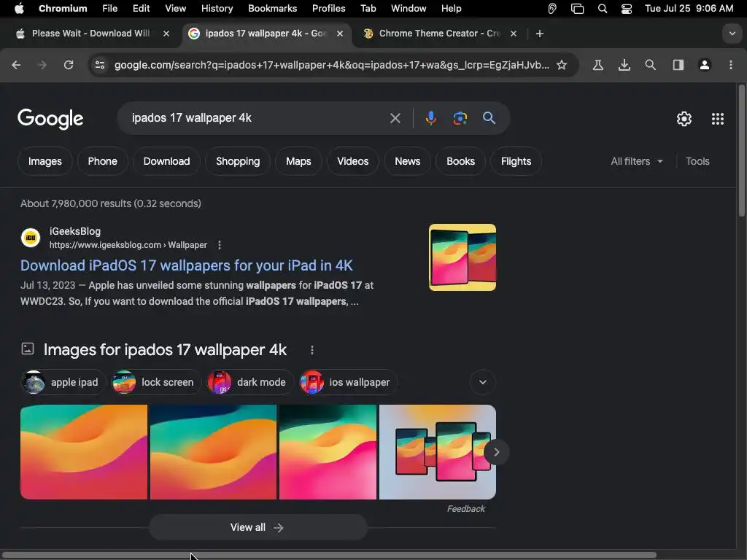747x560 pixels.
Task: Open the All filters dropdown
Action: click(636, 161)
